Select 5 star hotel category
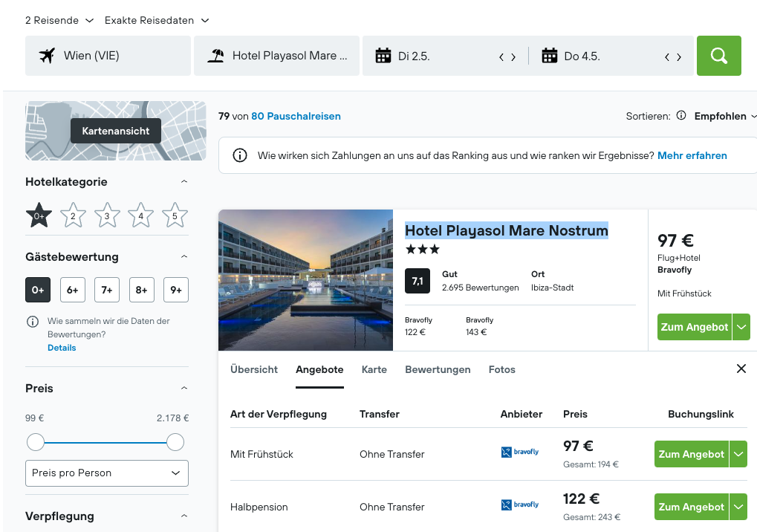The image size is (757, 532). tap(175, 215)
